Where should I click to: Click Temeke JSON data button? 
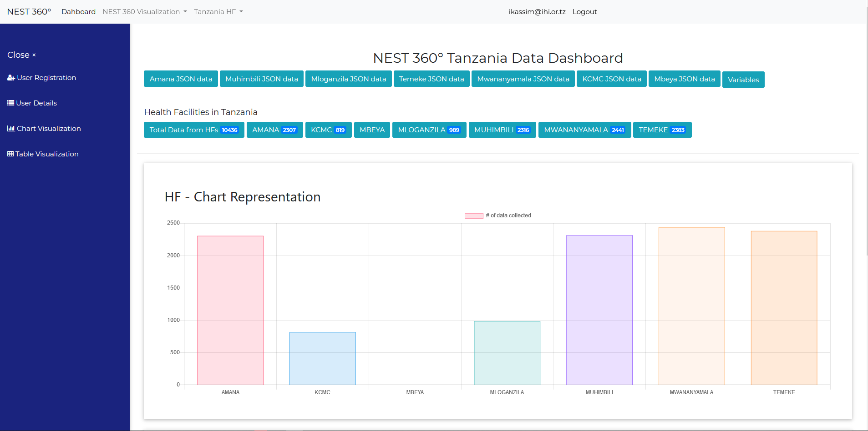pyautogui.click(x=431, y=79)
